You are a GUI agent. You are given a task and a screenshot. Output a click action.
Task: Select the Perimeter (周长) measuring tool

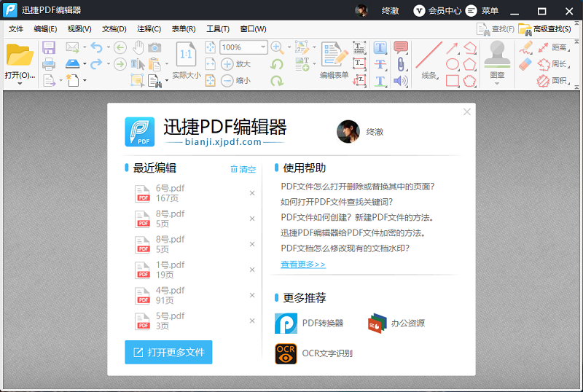(554, 64)
